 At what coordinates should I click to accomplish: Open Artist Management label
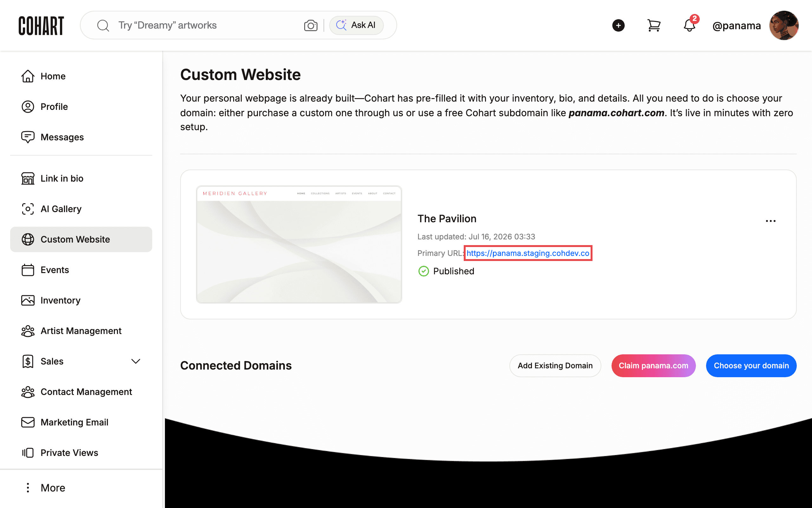pyautogui.click(x=81, y=331)
